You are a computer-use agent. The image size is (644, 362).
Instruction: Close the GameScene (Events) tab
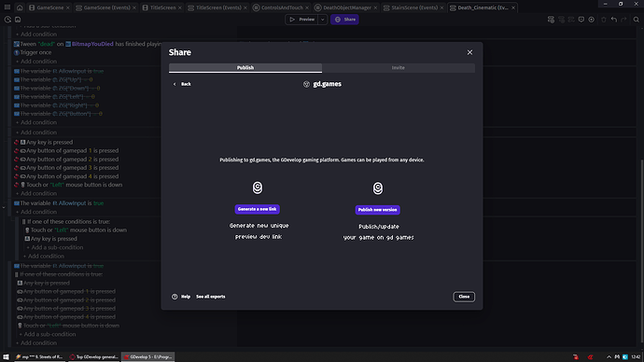pyautogui.click(x=133, y=7)
